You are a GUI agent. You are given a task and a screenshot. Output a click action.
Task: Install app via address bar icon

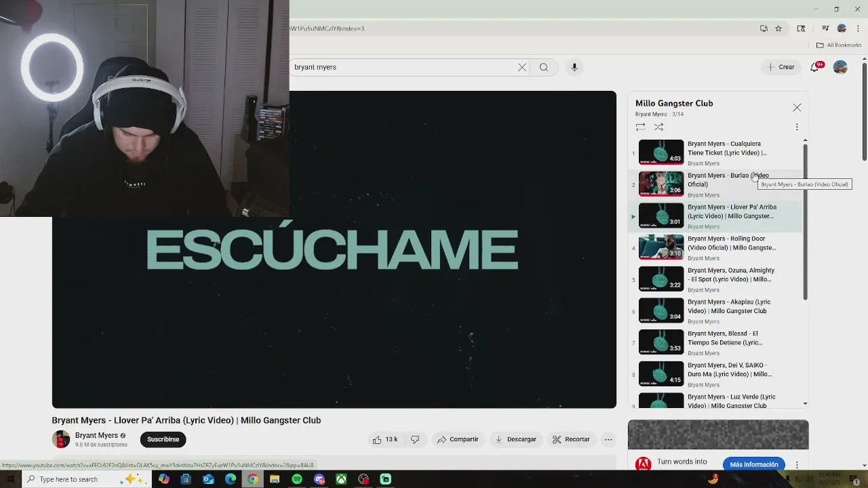tap(764, 28)
